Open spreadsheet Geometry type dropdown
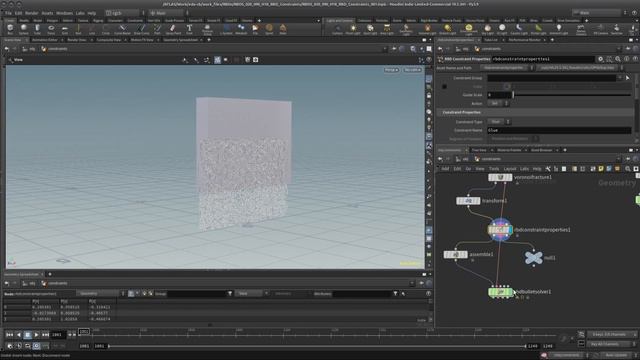 (x=100, y=293)
